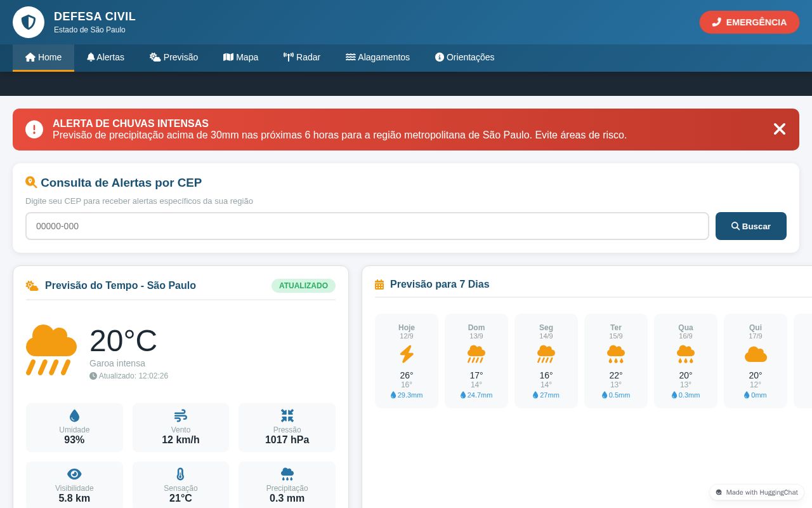
Task: Click the Defesa Civil shield logo
Action: (29, 22)
